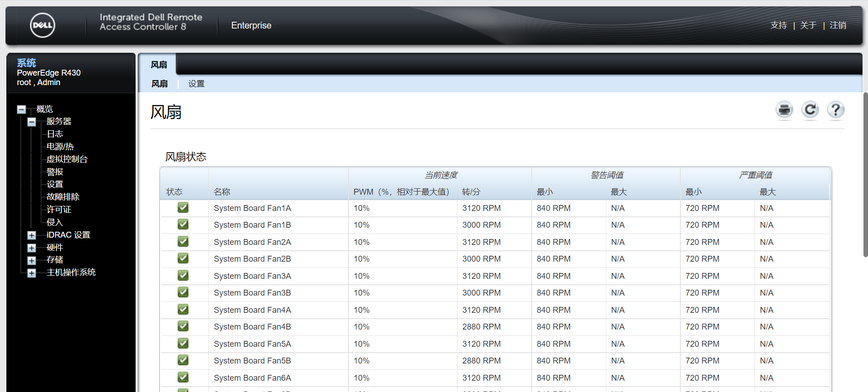Expand the 主机操作系统 node

coord(32,273)
